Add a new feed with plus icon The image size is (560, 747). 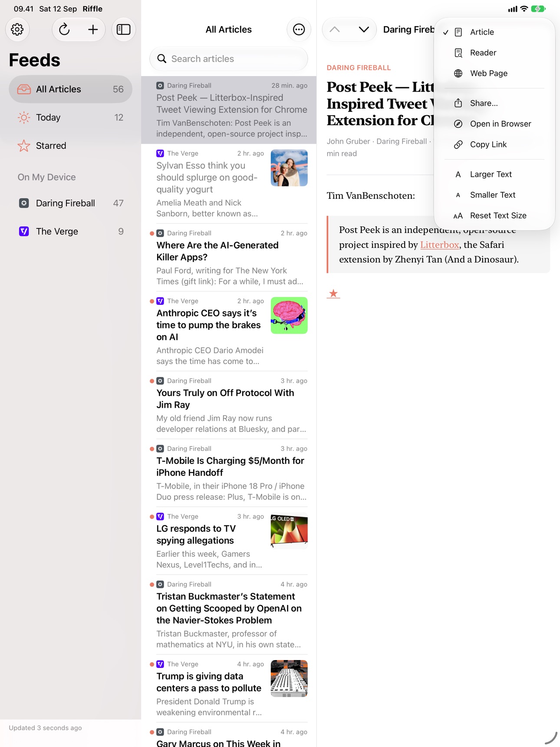pos(93,30)
